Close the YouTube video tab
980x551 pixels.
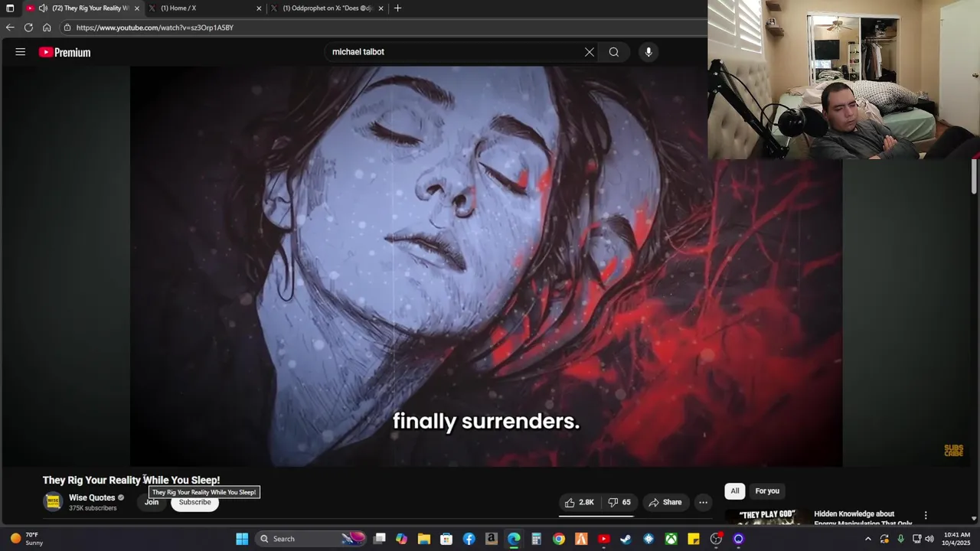(137, 8)
